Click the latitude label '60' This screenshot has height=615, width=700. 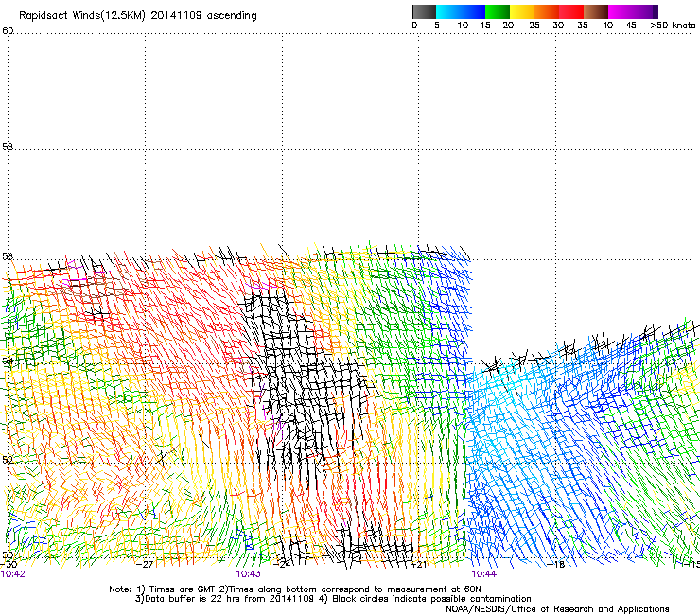[8, 31]
